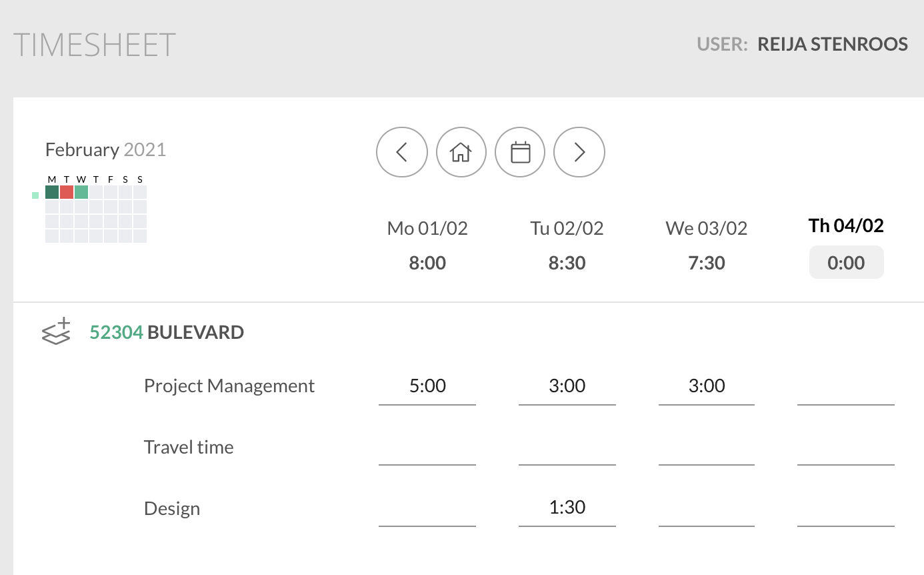Go to the previous week arrow

point(401,152)
